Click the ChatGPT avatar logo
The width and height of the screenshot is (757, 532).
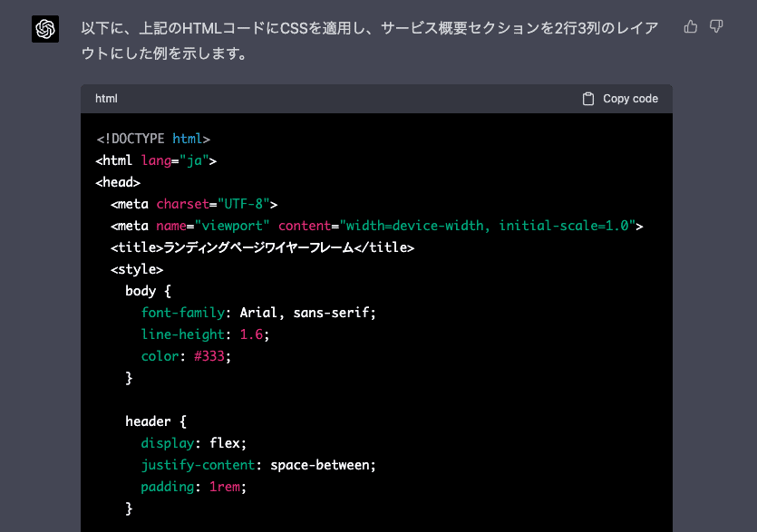[45, 29]
